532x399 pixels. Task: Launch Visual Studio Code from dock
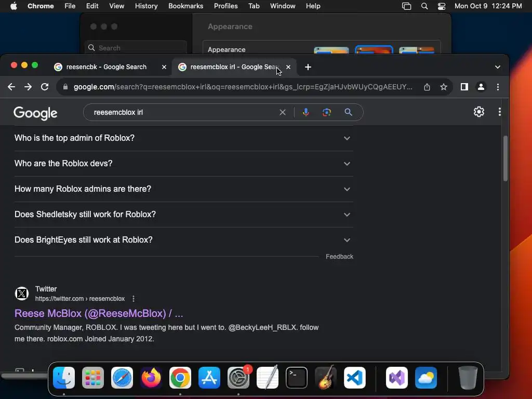pyautogui.click(x=355, y=378)
